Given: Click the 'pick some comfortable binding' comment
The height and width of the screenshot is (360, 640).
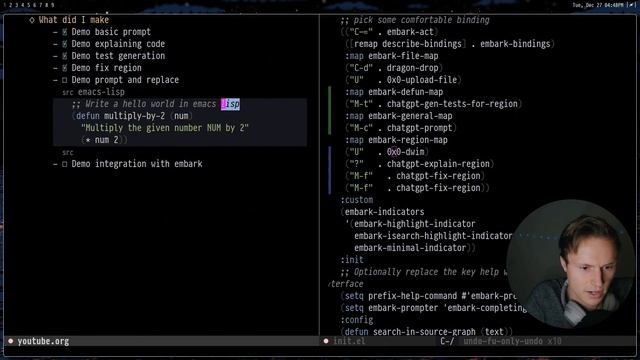Looking at the screenshot, I should click(x=415, y=20).
